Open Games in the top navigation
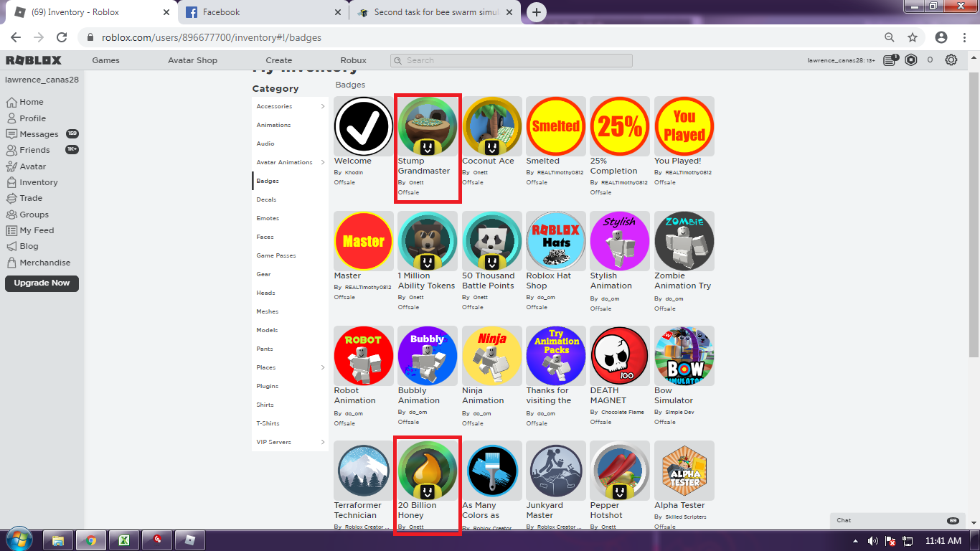Screen dimensions: 980x551 [x=105, y=60]
